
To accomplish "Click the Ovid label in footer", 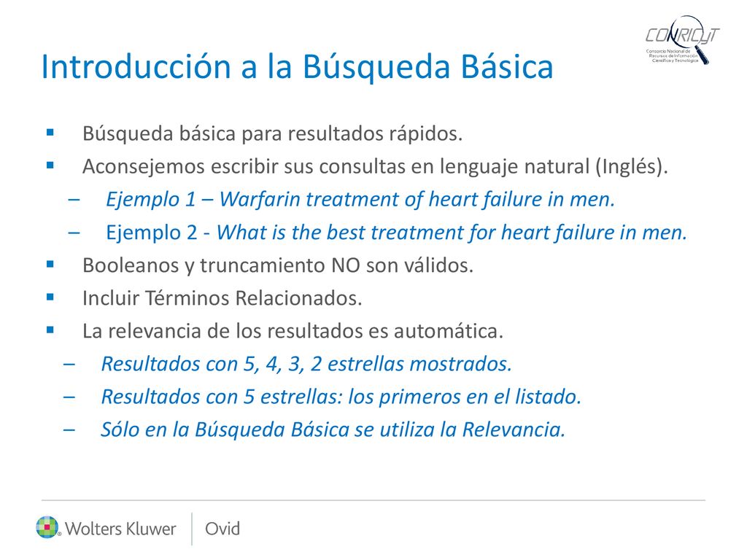I will pyautogui.click(x=222, y=529).
